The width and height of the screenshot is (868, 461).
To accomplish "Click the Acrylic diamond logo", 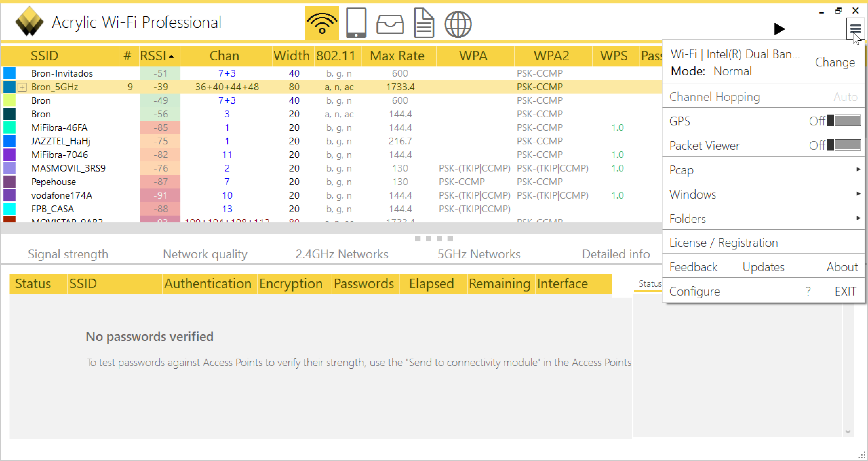I will (x=29, y=22).
